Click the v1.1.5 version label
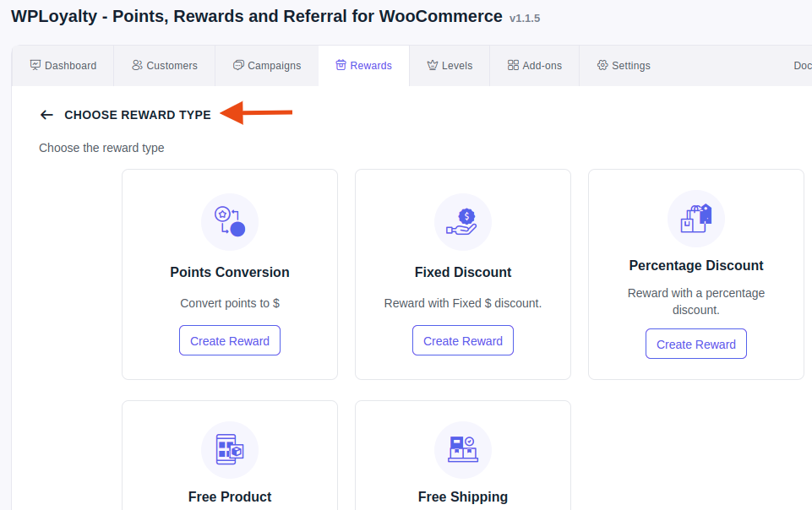 525,18
